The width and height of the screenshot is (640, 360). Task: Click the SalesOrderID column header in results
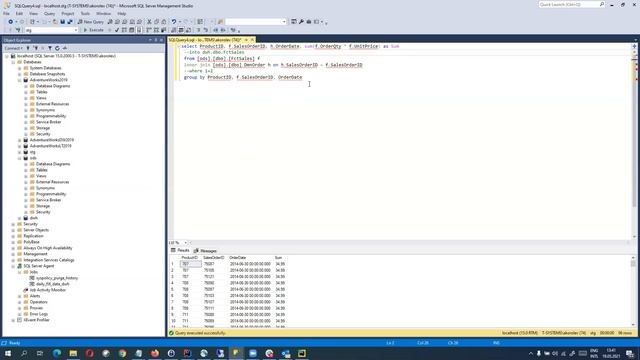pyautogui.click(x=214, y=258)
